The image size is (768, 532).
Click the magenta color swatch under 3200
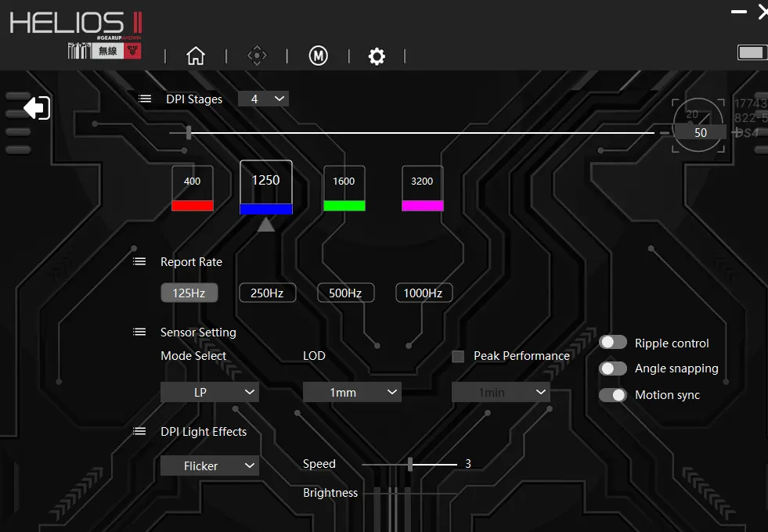[x=423, y=206]
